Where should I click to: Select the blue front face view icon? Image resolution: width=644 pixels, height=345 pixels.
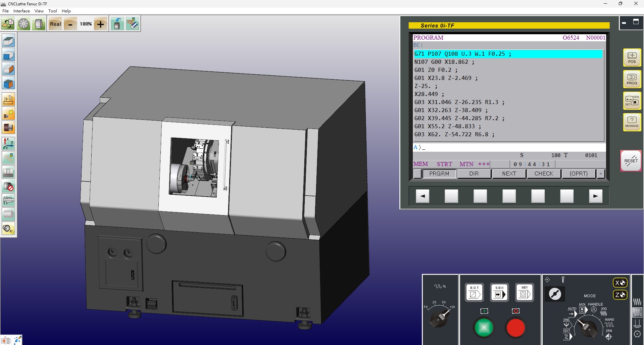click(8, 55)
